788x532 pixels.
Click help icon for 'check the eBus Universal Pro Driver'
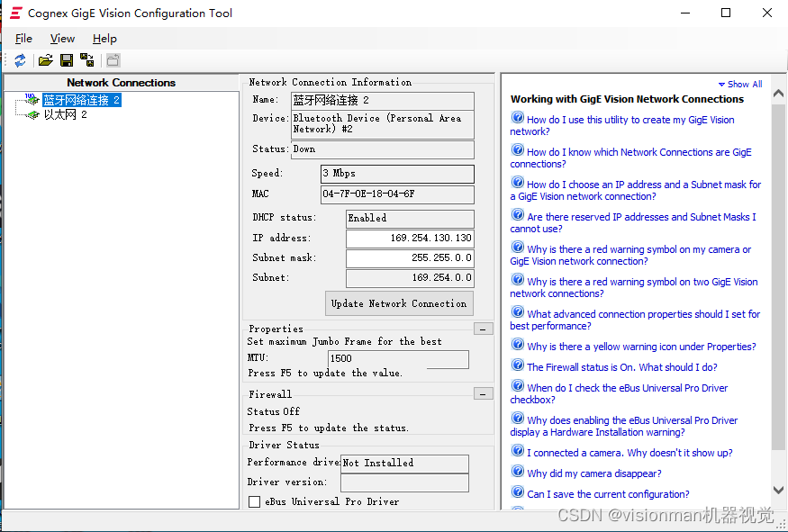click(x=518, y=385)
